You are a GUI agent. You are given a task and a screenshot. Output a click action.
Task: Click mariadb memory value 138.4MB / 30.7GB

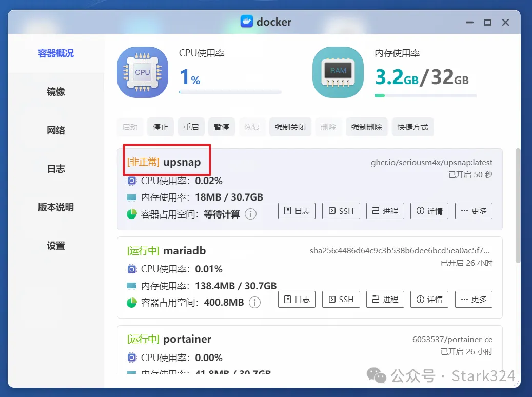coord(236,286)
